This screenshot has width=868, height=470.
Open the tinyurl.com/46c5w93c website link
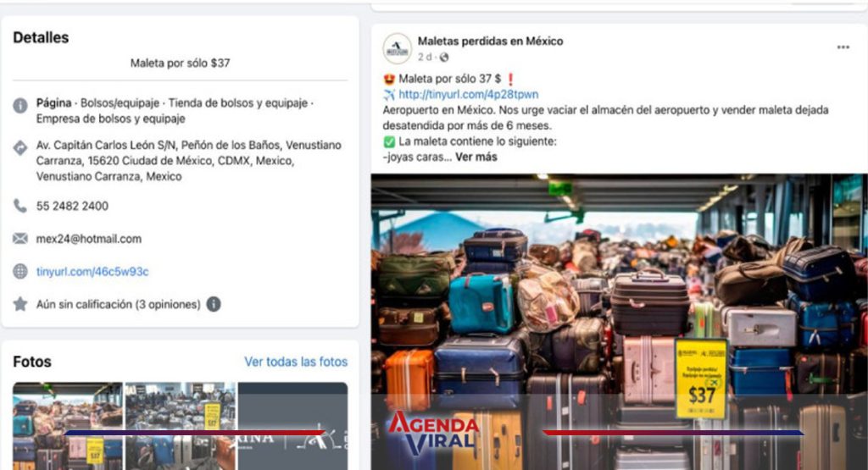pyautogui.click(x=92, y=272)
